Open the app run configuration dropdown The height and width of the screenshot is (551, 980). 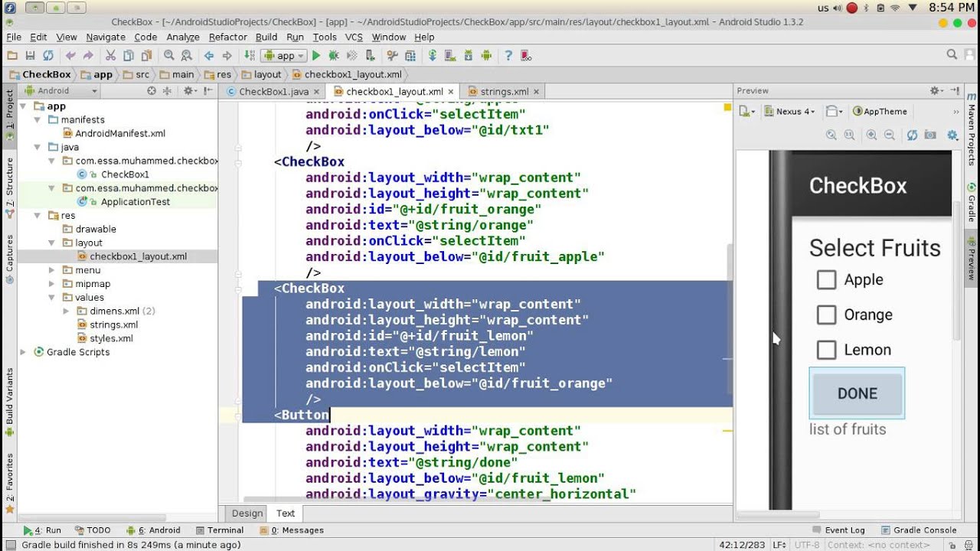pos(283,56)
